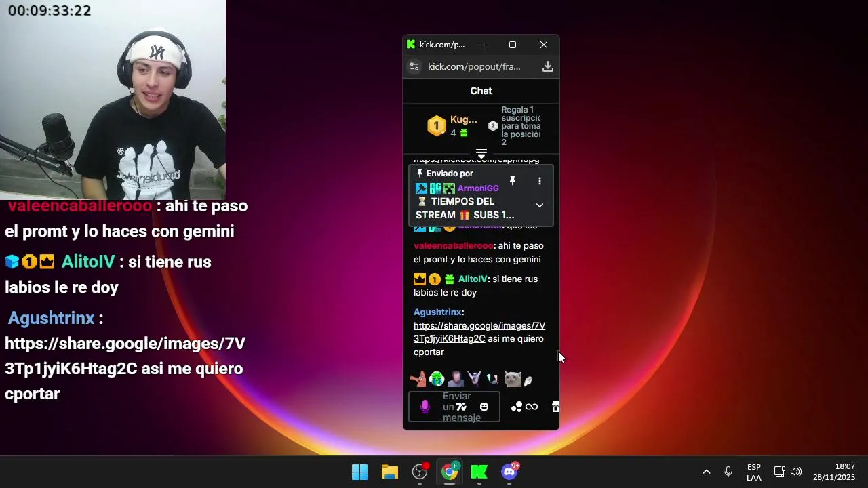Insert the arms-raised person emote

[474, 380]
